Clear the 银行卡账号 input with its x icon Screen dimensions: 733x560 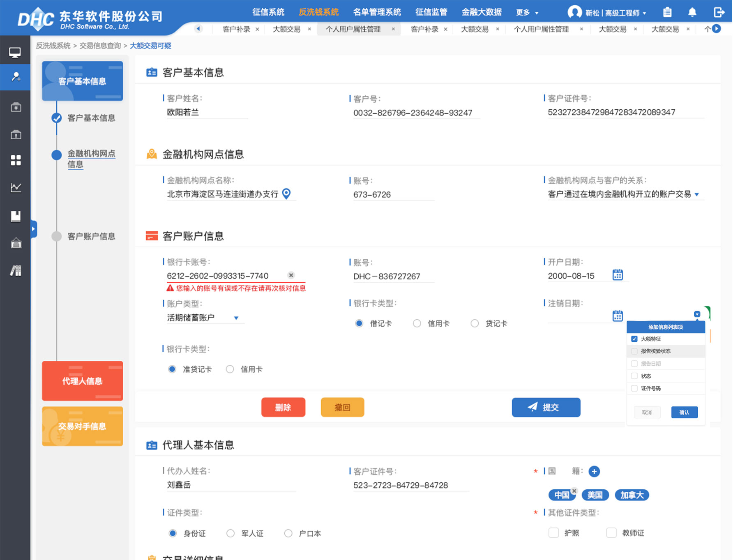(291, 275)
